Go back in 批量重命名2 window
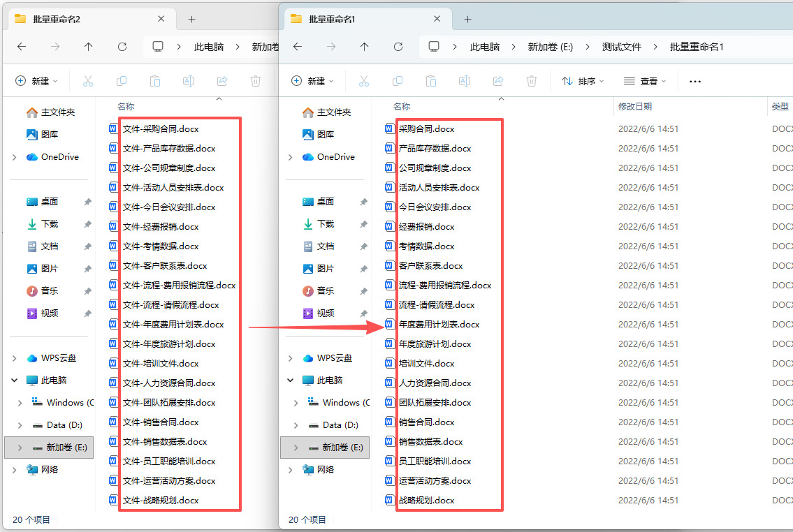This screenshot has width=793, height=532. point(21,47)
